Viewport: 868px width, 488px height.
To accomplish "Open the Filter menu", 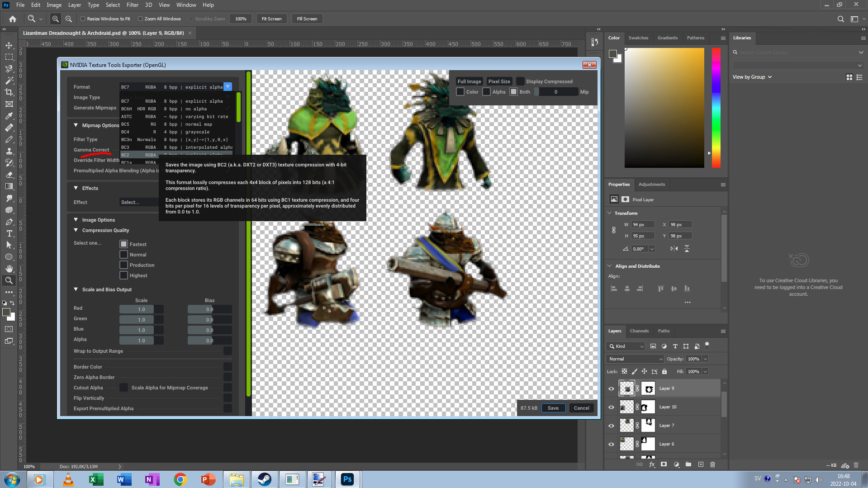I will pos(132,5).
